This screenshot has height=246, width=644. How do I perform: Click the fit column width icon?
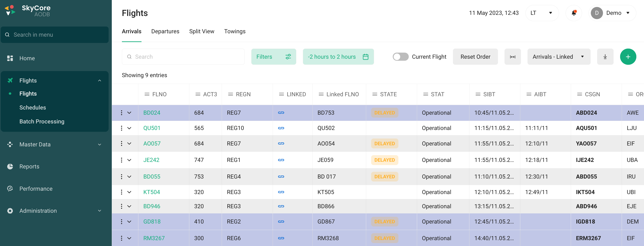pos(512,57)
